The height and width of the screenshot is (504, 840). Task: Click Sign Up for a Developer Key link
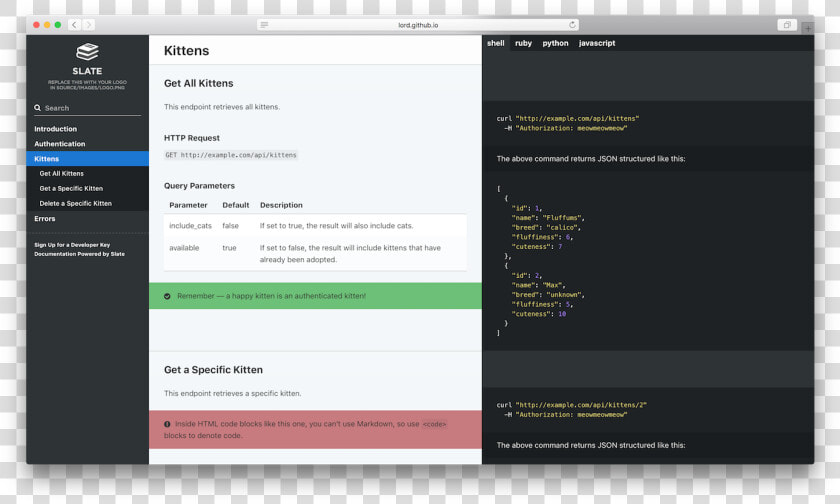[x=72, y=245]
